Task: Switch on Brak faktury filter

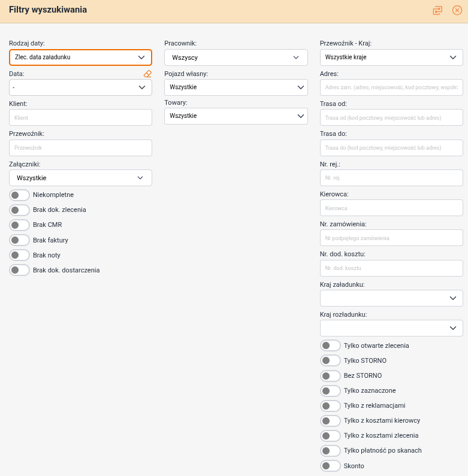Action: pyautogui.click(x=20, y=240)
